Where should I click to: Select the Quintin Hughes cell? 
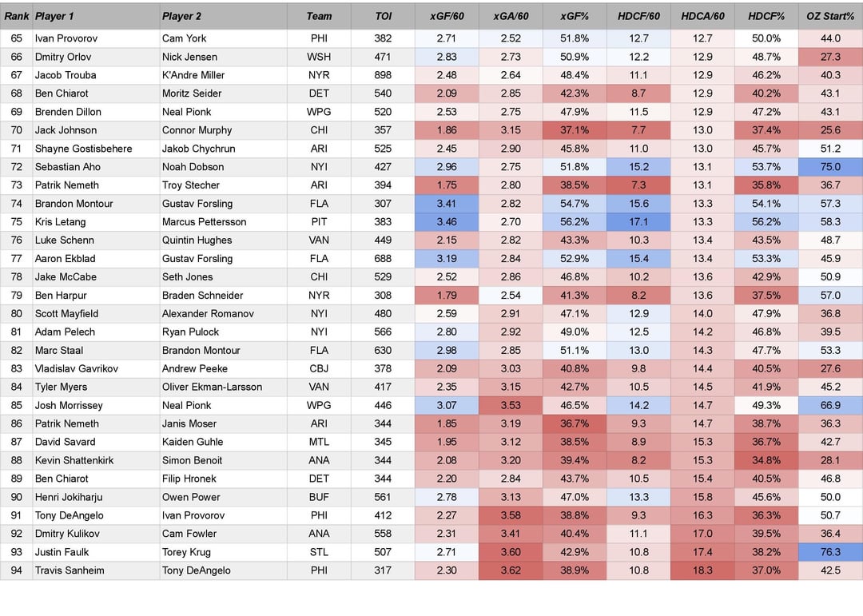click(197, 240)
